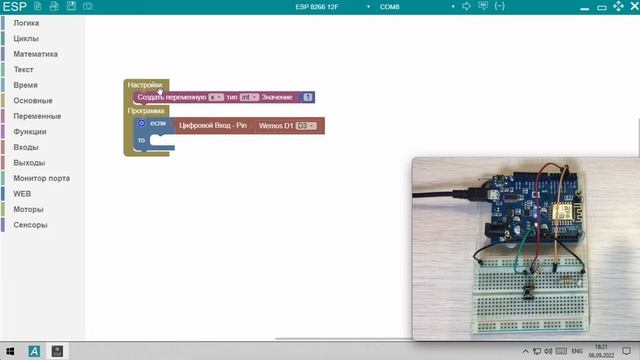
Task: Open the COM8 port dropdown
Action: (x=417, y=7)
